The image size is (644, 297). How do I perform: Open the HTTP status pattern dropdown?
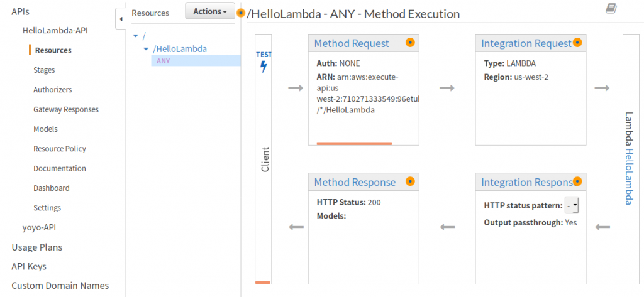coord(572,205)
